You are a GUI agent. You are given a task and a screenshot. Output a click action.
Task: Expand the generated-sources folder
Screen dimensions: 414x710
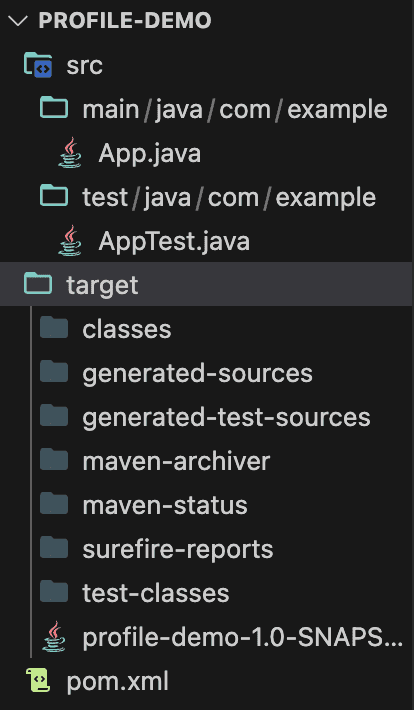197,374
